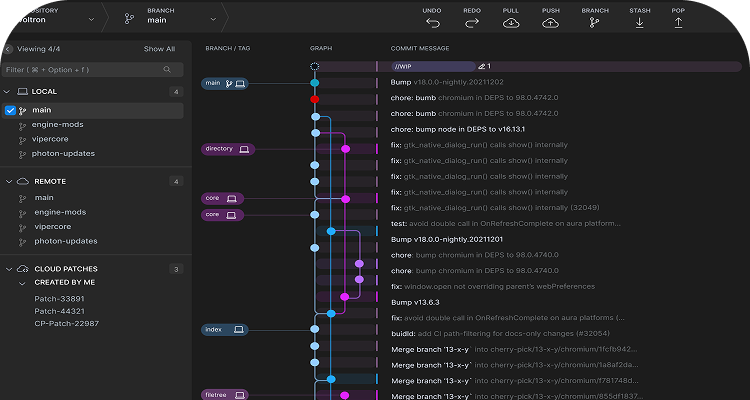Collapse the LOCAL branches section
Image resolution: width=750 pixels, height=400 pixels.
pyautogui.click(x=8, y=91)
